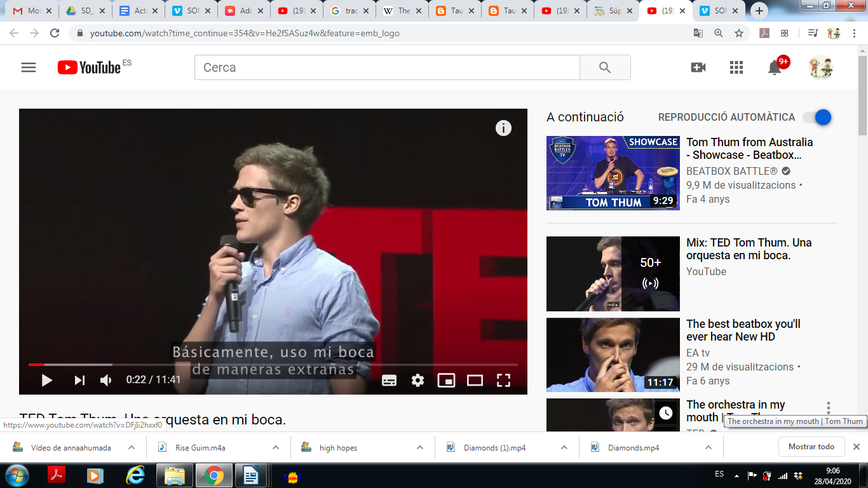Click the Cerca search field

tap(387, 67)
